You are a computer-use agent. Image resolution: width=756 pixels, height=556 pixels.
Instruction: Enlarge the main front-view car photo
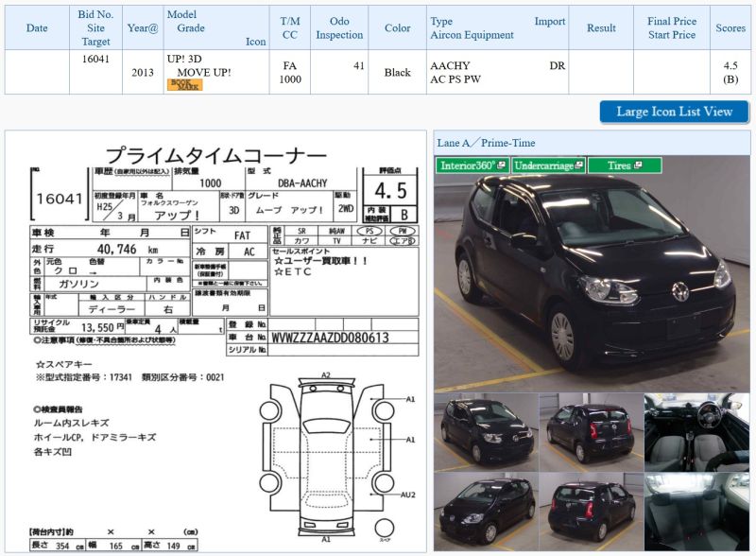pos(592,273)
